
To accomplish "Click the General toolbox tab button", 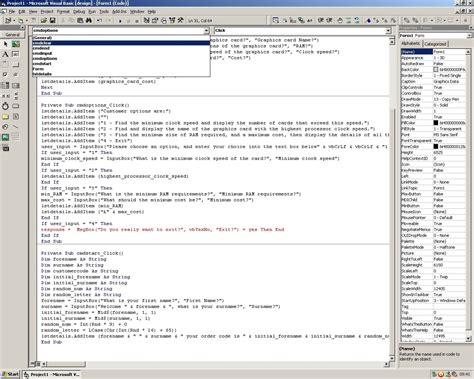I will (12, 35).
